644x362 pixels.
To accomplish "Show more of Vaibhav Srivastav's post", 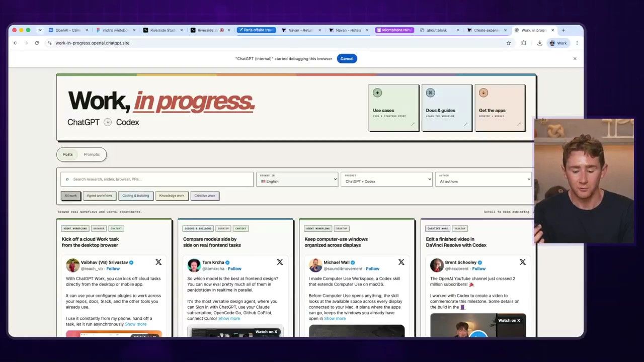I will (136, 324).
